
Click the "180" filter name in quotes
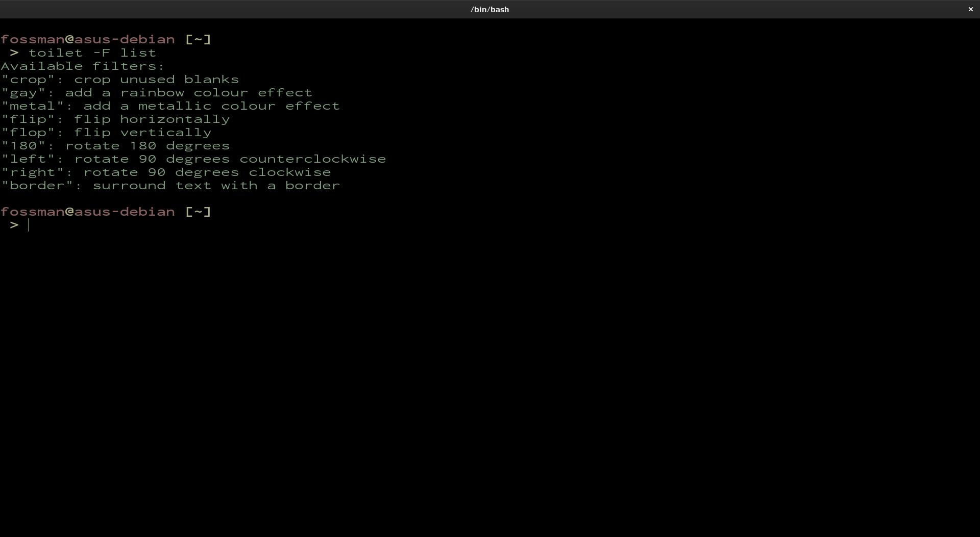click(23, 146)
